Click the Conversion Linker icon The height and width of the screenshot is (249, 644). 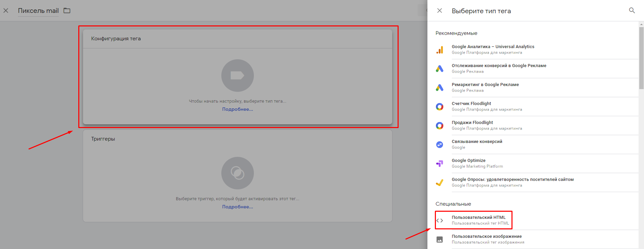pos(440,145)
